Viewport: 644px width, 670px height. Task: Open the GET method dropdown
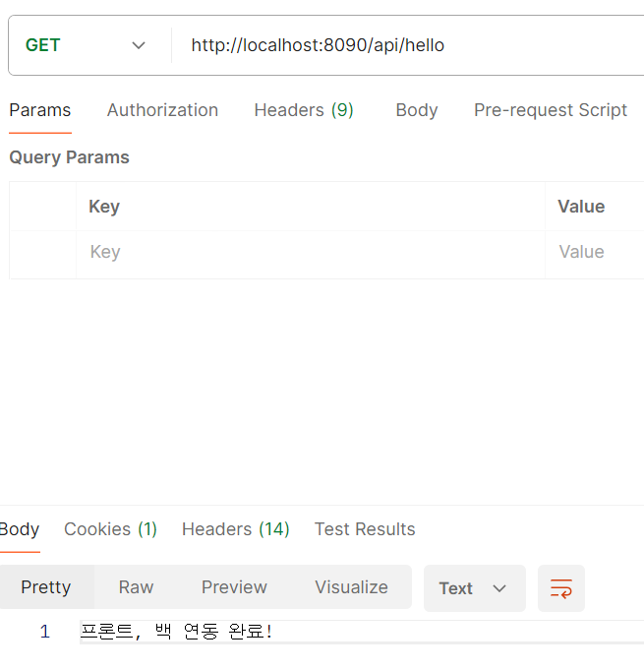86,45
